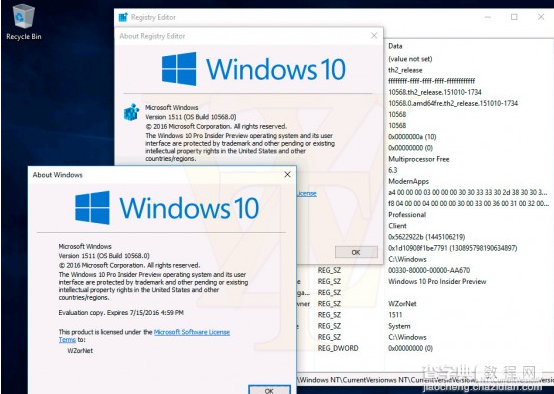The image size is (554, 394).
Task: Select the 'th2_release' data value
Action: pyautogui.click(x=405, y=70)
